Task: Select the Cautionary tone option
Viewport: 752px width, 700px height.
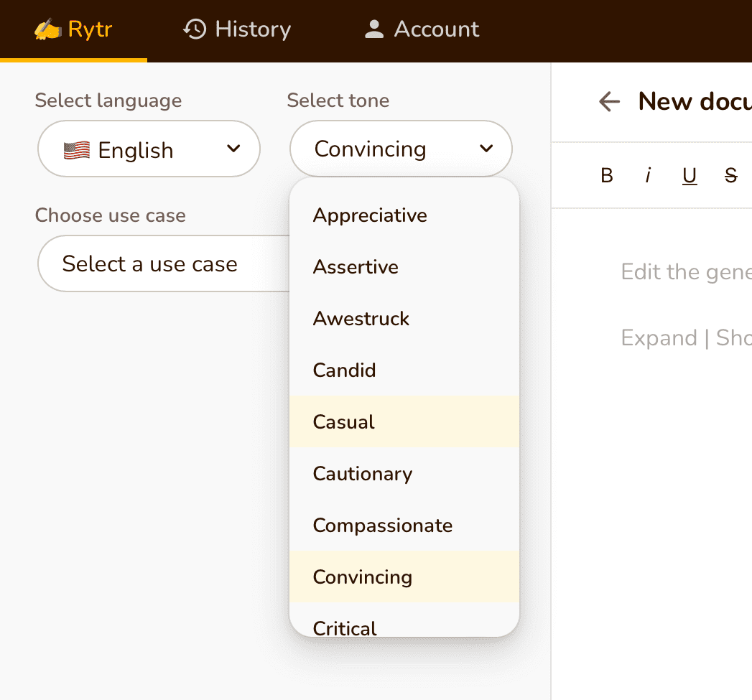Action: click(x=363, y=474)
